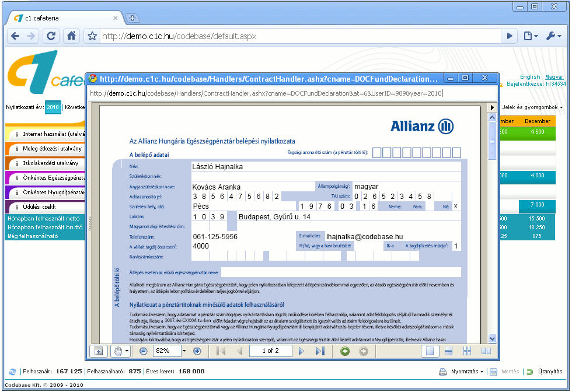Screen dimensions: 572x392
Task: Select the c1 cafeteria tab
Action: [x=64, y=18]
